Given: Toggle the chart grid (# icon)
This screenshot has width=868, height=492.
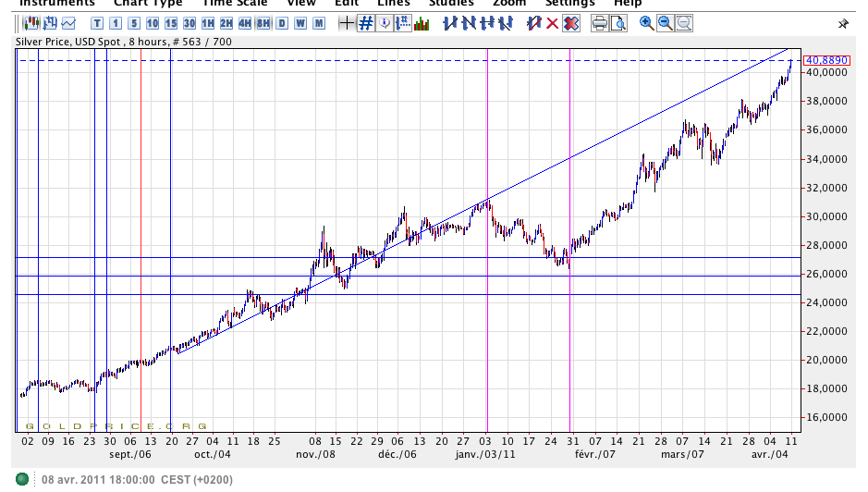Looking at the screenshot, I should (365, 23).
